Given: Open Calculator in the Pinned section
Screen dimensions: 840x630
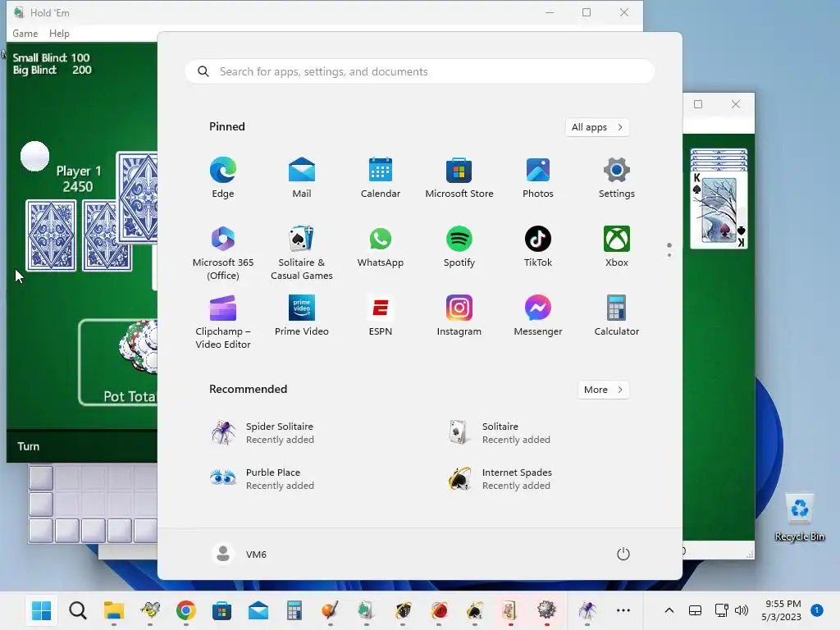Looking at the screenshot, I should pyautogui.click(x=617, y=316).
